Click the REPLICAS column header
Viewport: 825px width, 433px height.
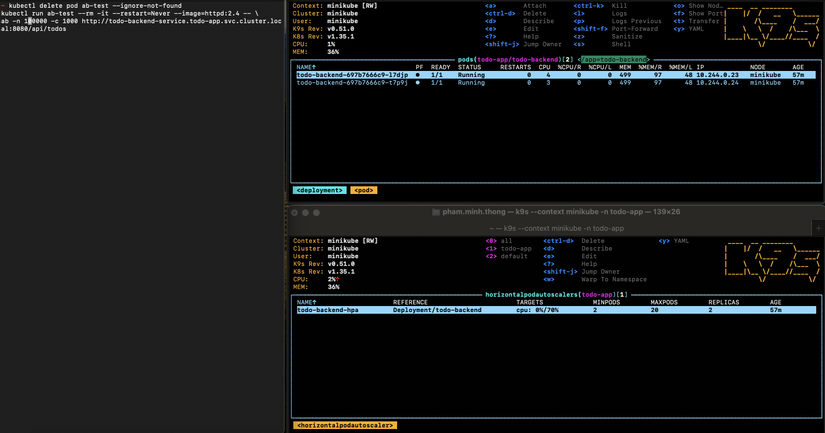point(723,303)
